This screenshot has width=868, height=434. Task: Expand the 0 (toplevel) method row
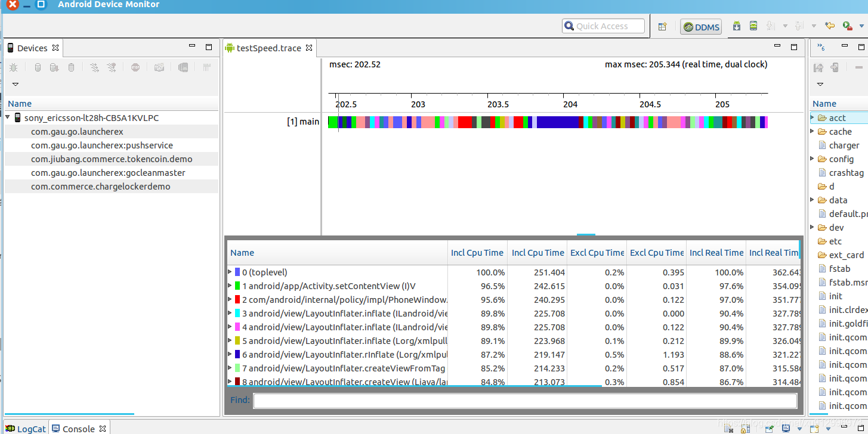pos(230,272)
